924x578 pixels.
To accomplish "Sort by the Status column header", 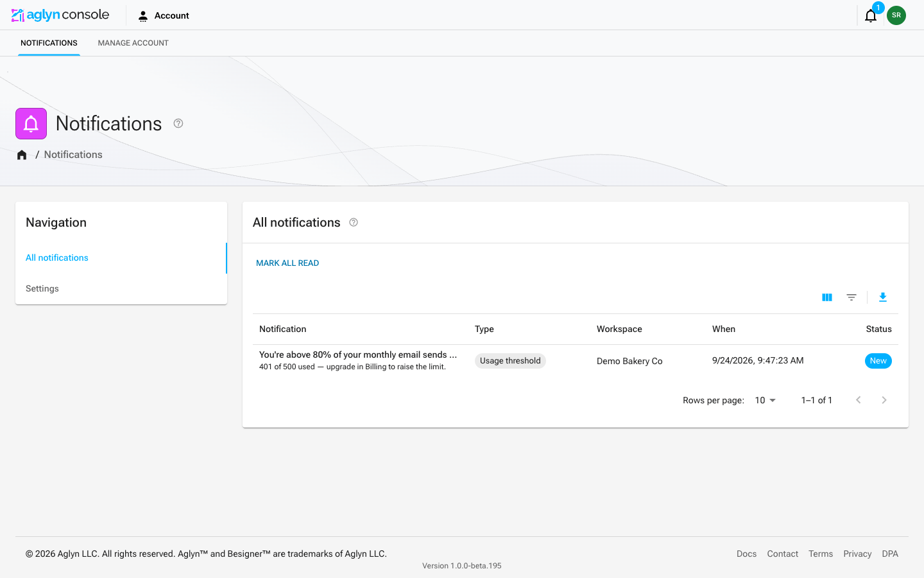I will (x=878, y=329).
